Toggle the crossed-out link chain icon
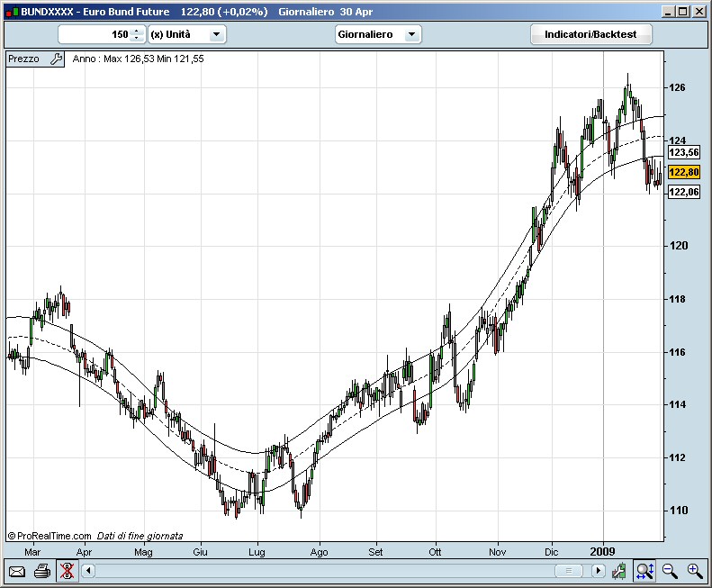The height and width of the screenshot is (588, 712). (67, 571)
